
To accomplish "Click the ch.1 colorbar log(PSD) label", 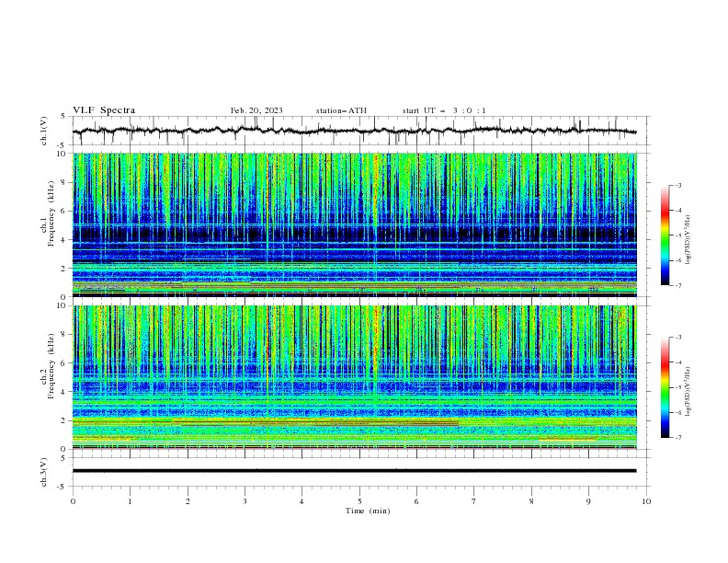I will click(x=688, y=240).
